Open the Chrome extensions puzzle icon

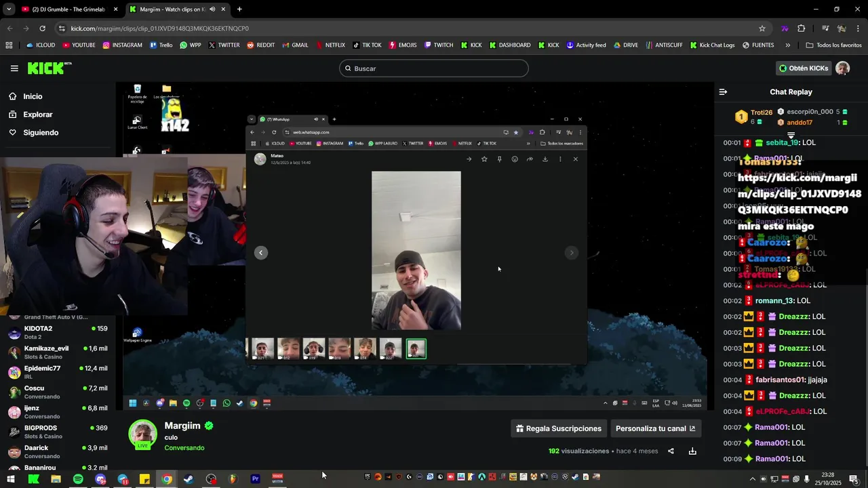[802, 28]
